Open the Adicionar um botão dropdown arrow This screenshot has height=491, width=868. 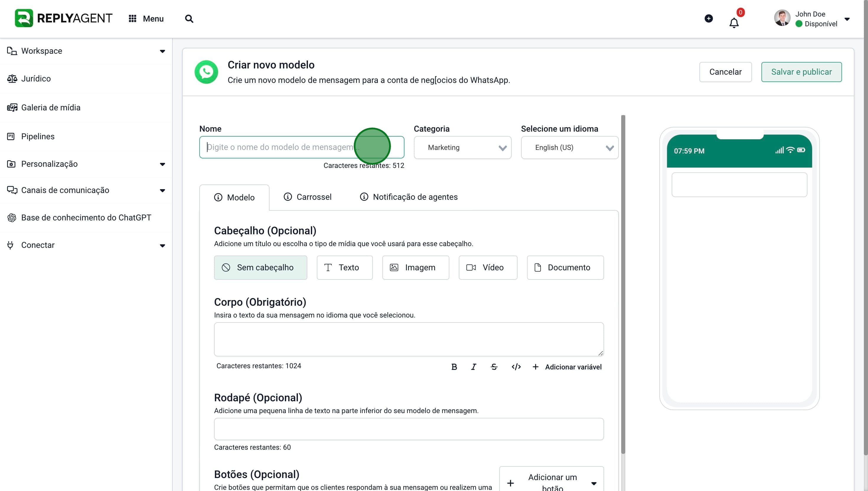point(594,484)
